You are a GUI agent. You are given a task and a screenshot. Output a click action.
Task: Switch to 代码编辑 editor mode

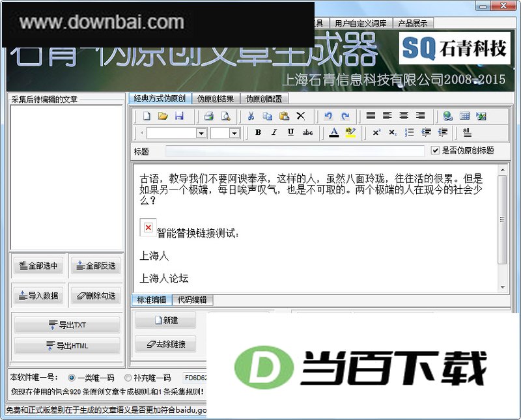(192, 300)
